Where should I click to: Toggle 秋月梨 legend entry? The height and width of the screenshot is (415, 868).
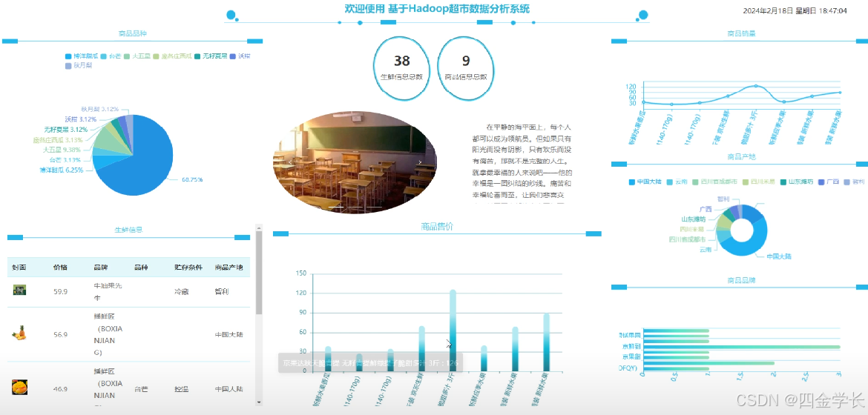pyautogui.click(x=78, y=65)
